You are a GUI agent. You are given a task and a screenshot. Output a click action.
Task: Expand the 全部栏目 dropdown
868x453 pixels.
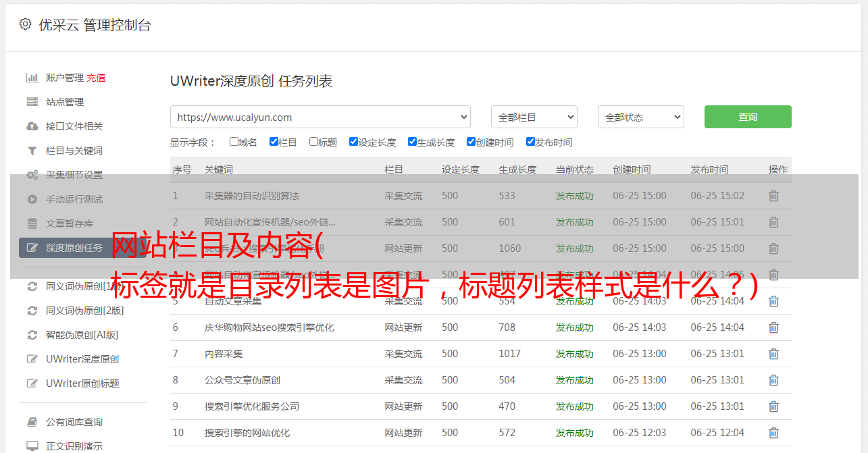coord(534,117)
